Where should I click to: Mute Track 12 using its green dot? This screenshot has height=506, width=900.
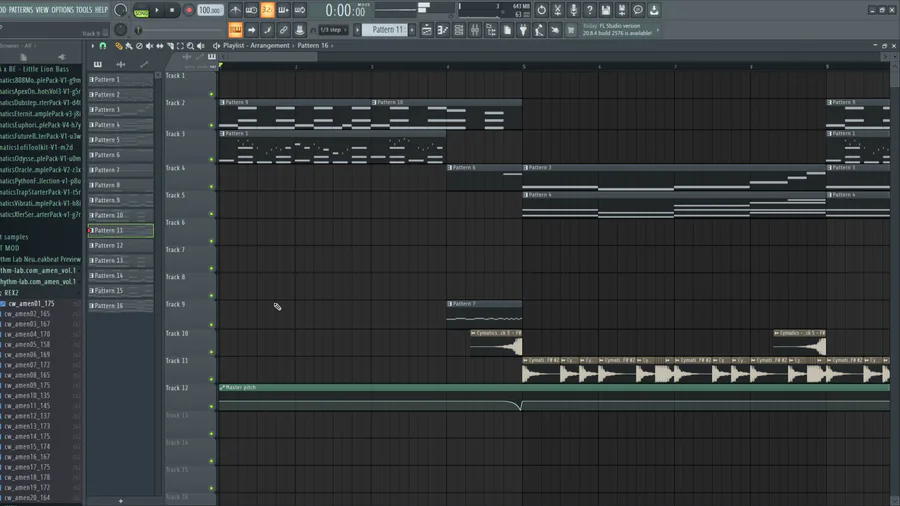(211, 407)
